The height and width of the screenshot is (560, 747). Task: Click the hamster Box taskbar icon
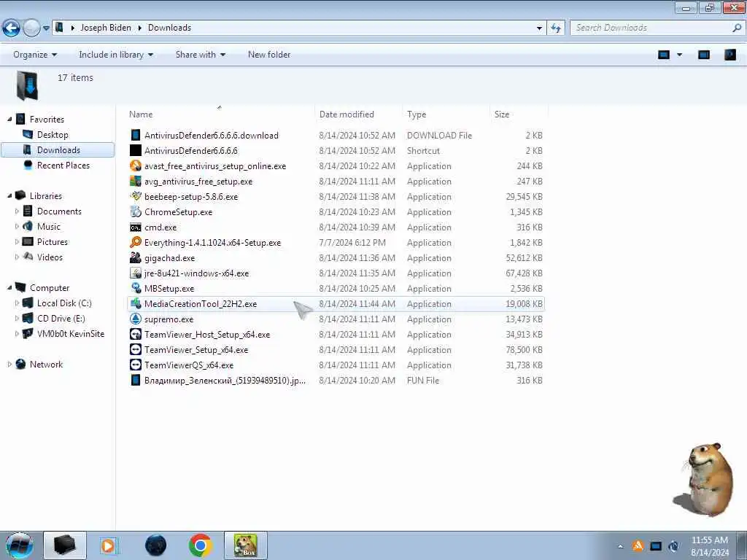(246, 545)
